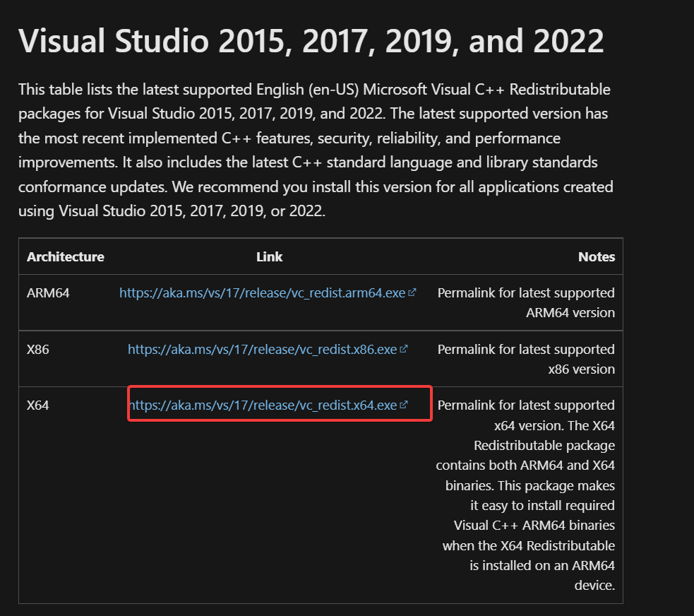Open the ARM64 redistributable download link

(x=263, y=292)
